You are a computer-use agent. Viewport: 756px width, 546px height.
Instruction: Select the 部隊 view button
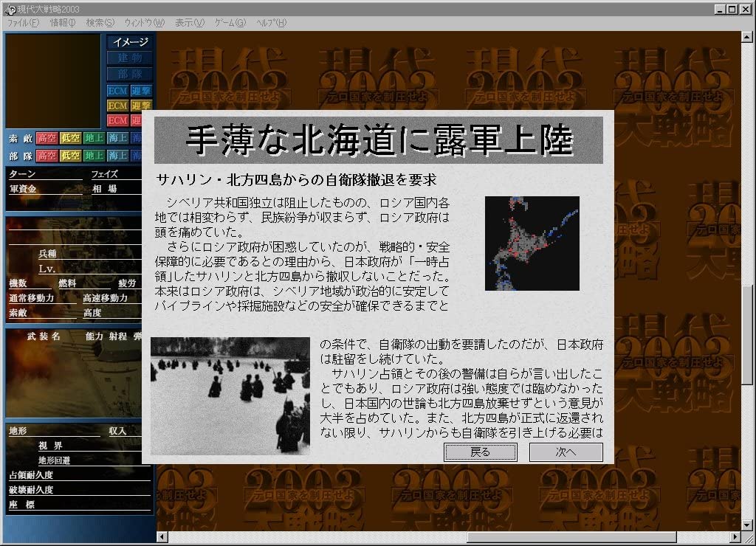coord(130,74)
